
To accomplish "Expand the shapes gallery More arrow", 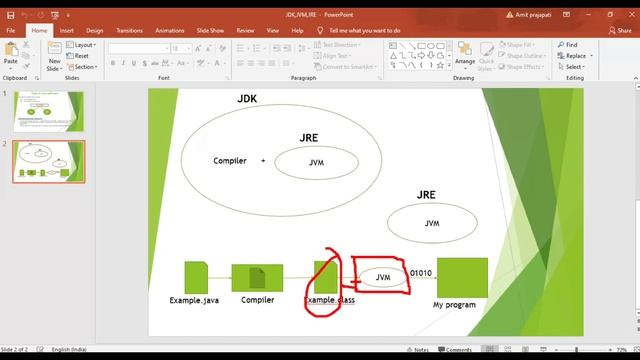I will coord(449,65).
